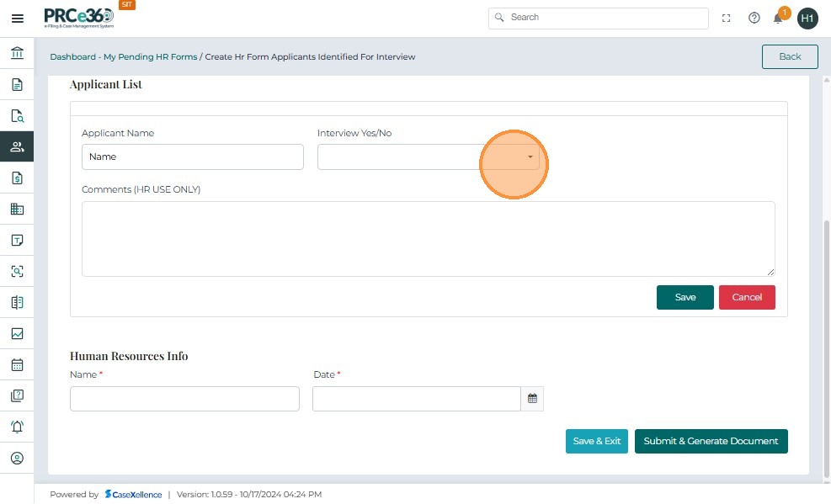
Task: Open the dollar document sidebar icon
Action: point(17,178)
